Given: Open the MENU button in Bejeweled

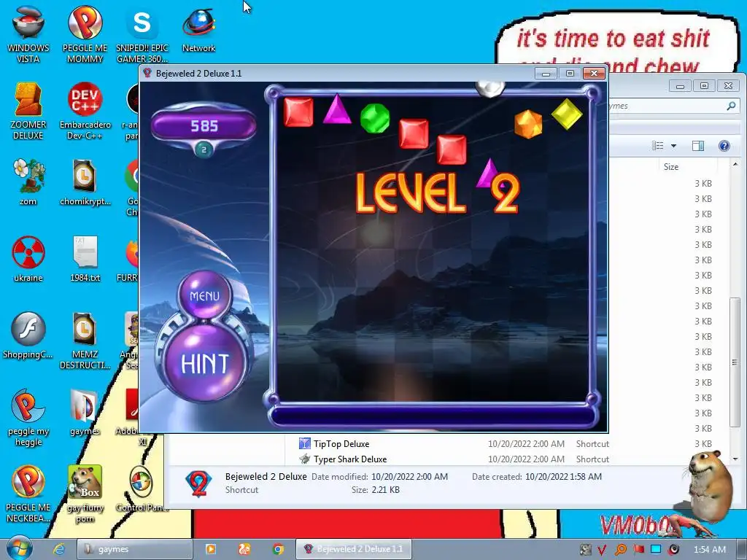Looking at the screenshot, I should pos(205,295).
